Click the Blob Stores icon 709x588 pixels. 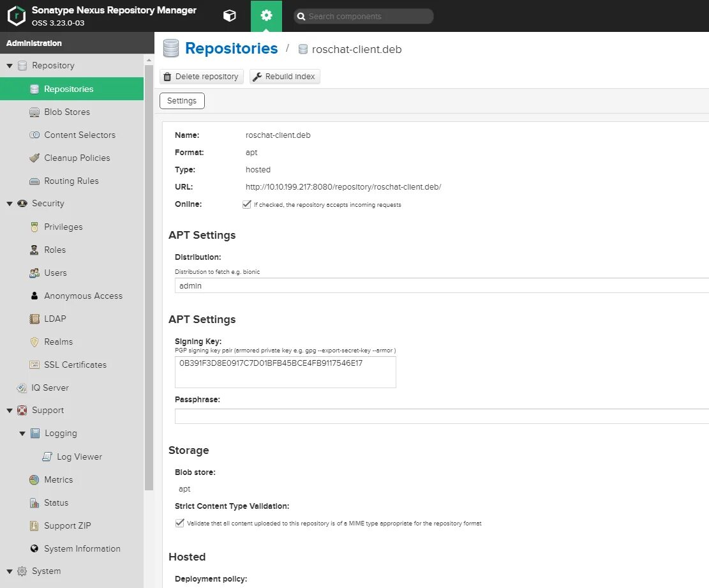tap(34, 112)
